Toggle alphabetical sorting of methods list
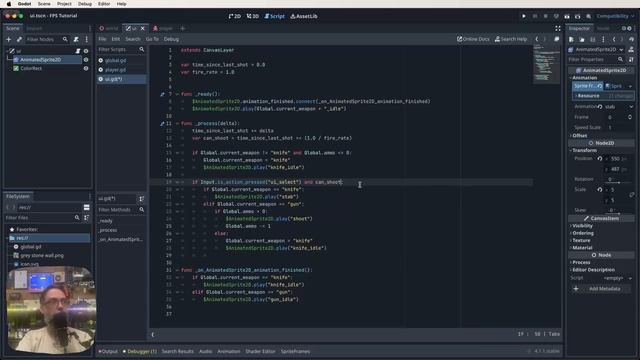This screenshot has height=360, width=640. pos(142,199)
